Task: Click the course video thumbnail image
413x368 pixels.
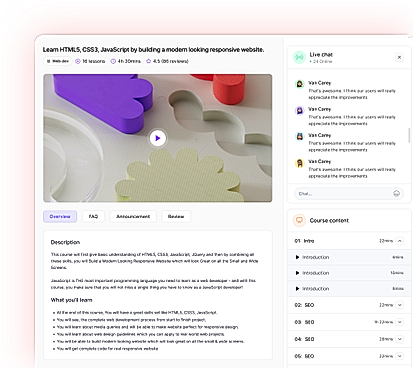Action: [x=158, y=138]
